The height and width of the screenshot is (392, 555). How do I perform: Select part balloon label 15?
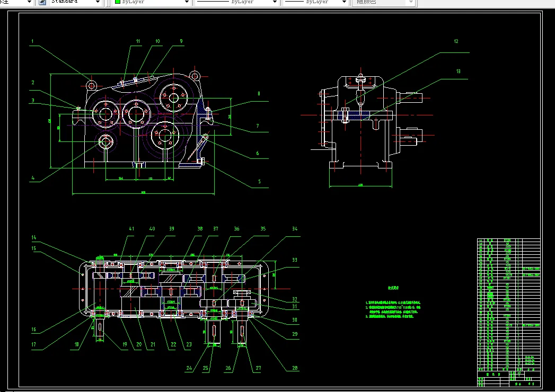33,248
